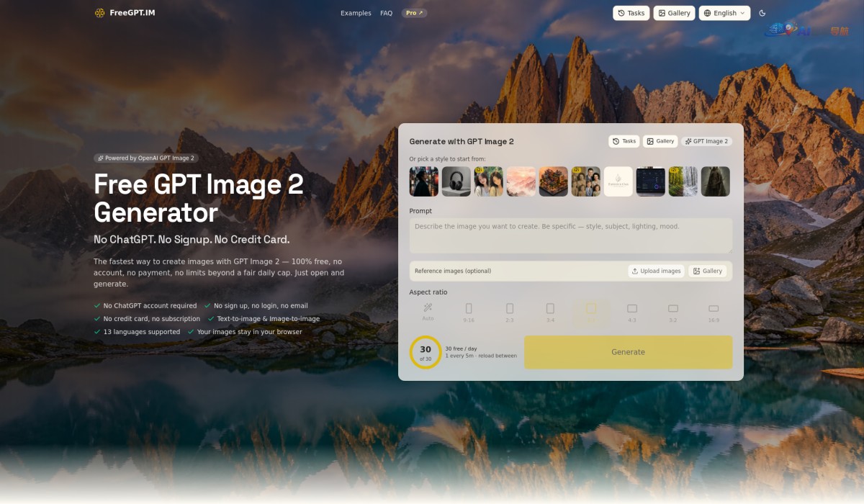Select the 4:3 aspect ratio
The height and width of the screenshot is (504, 864).
tap(632, 312)
